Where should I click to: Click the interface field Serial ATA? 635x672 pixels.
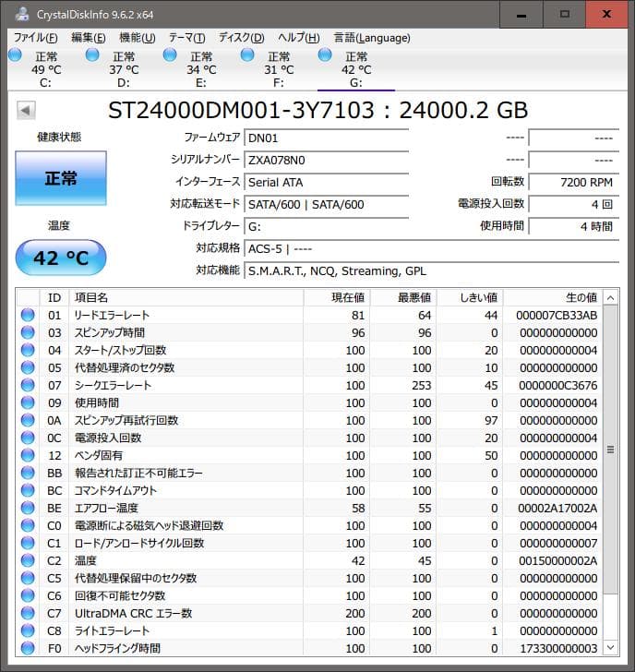pos(327,183)
